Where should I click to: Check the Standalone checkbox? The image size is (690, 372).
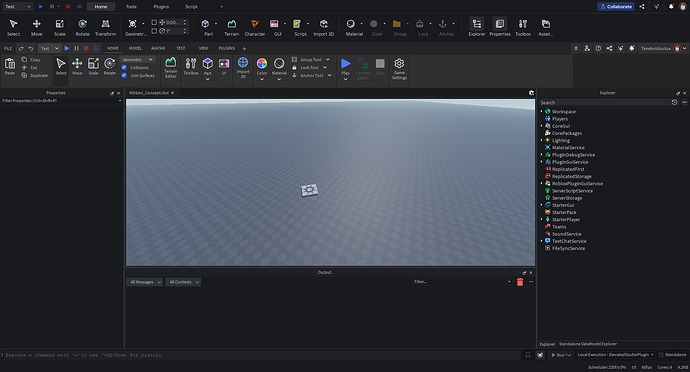[661, 354]
